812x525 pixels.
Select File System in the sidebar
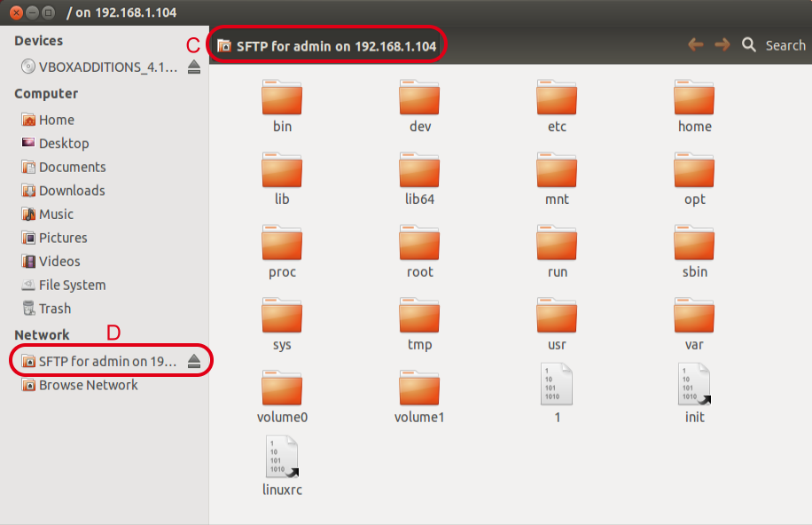point(72,285)
